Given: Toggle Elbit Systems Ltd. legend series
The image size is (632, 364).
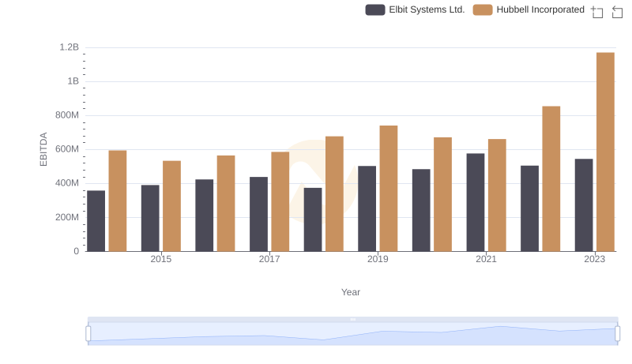Looking at the screenshot, I should coord(415,9).
